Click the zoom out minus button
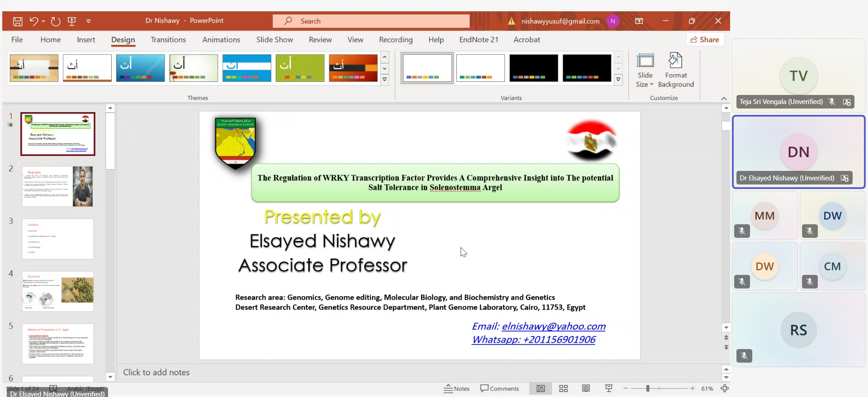The width and height of the screenshot is (868, 397). tap(626, 388)
